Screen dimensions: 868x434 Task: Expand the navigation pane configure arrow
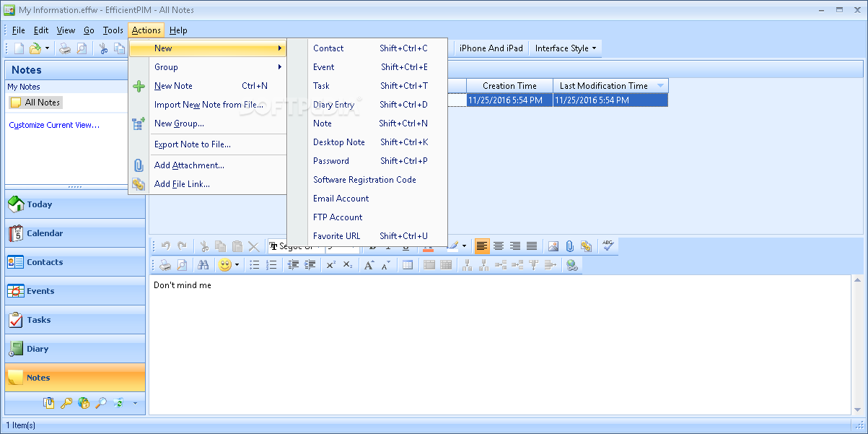pos(134,403)
